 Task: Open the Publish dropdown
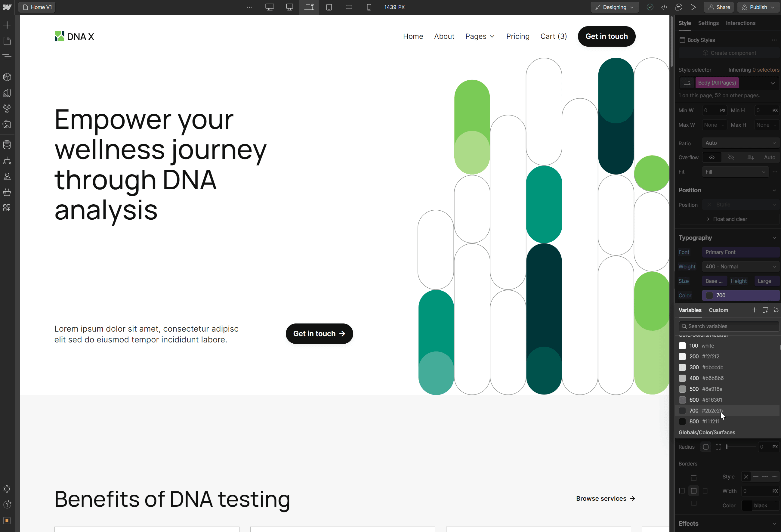point(758,7)
